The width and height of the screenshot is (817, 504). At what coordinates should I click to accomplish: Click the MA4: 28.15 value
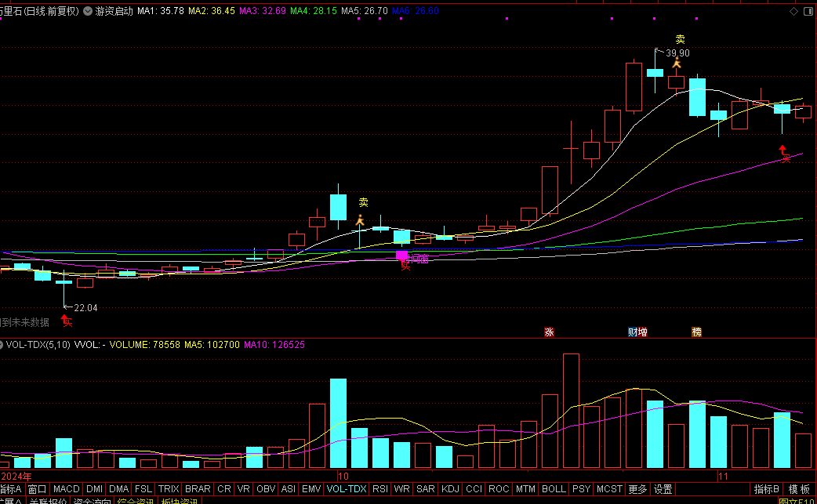coord(314,11)
